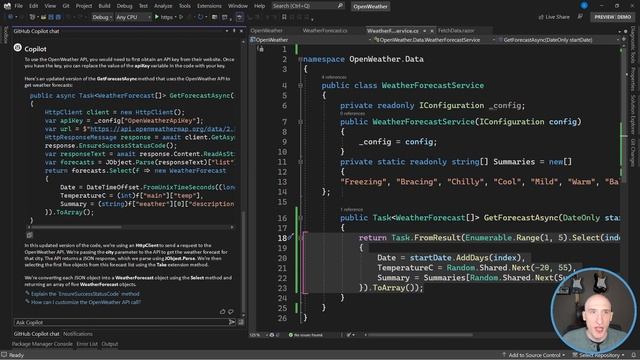Click Explain the EnsureSuccessStatusCode method suggestion
The image size is (640, 360).
point(85,294)
